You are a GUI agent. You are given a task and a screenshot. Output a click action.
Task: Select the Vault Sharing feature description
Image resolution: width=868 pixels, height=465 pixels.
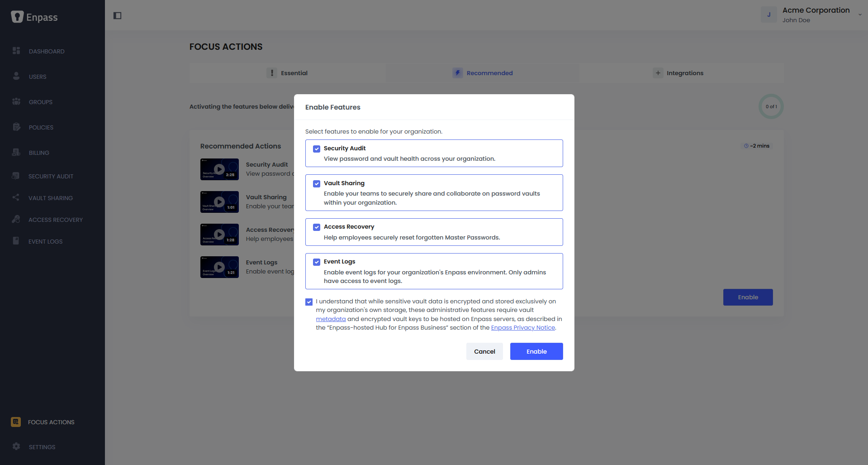pyautogui.click(x=432, y=198)
